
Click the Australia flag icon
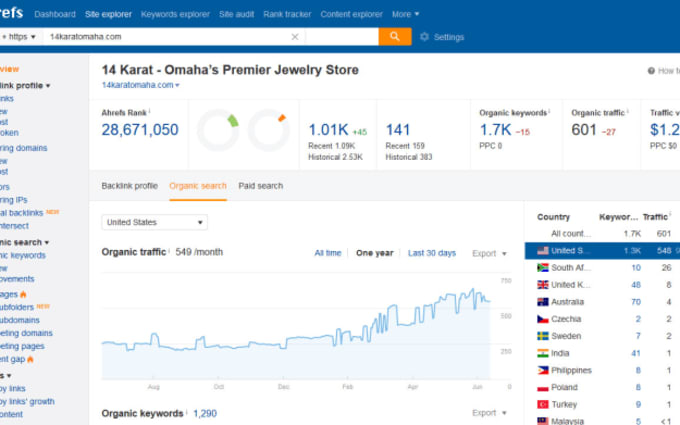(543, 302)
